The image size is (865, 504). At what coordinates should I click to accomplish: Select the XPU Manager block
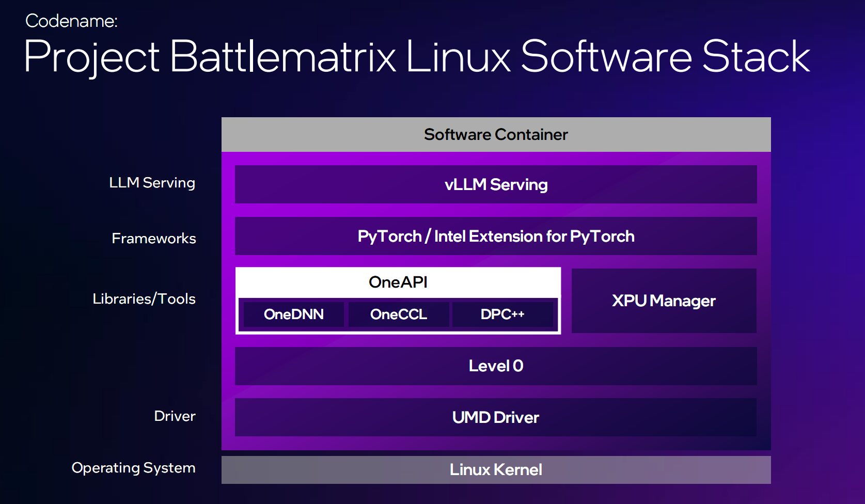coord(664,301)
